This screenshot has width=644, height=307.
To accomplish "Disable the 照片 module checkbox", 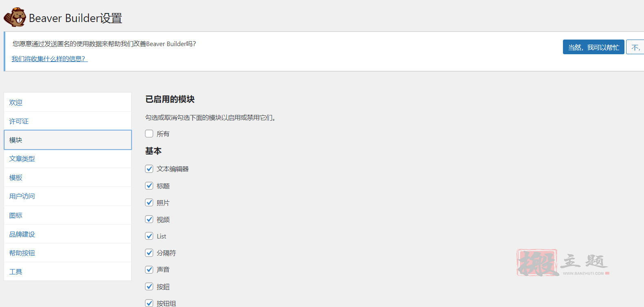I will click(x=149, y=203).
